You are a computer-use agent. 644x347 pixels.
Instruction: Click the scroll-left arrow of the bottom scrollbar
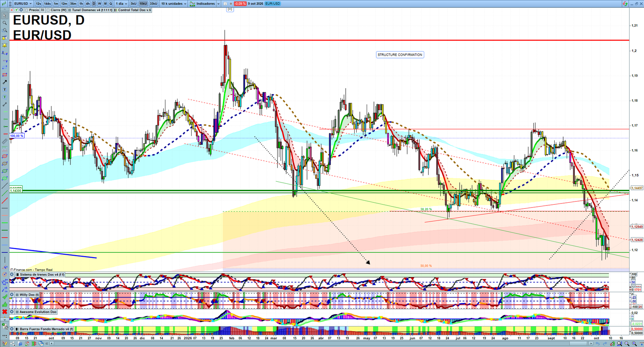[52, 344]
